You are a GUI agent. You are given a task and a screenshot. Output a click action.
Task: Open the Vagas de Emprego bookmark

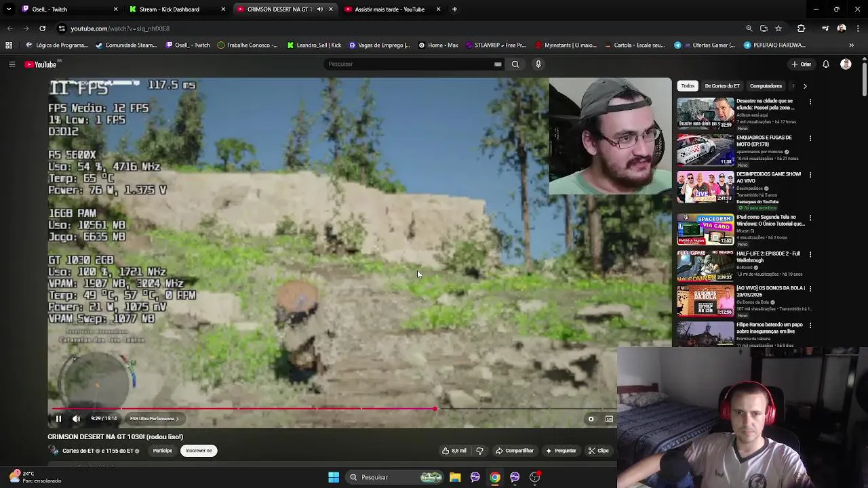379,45
